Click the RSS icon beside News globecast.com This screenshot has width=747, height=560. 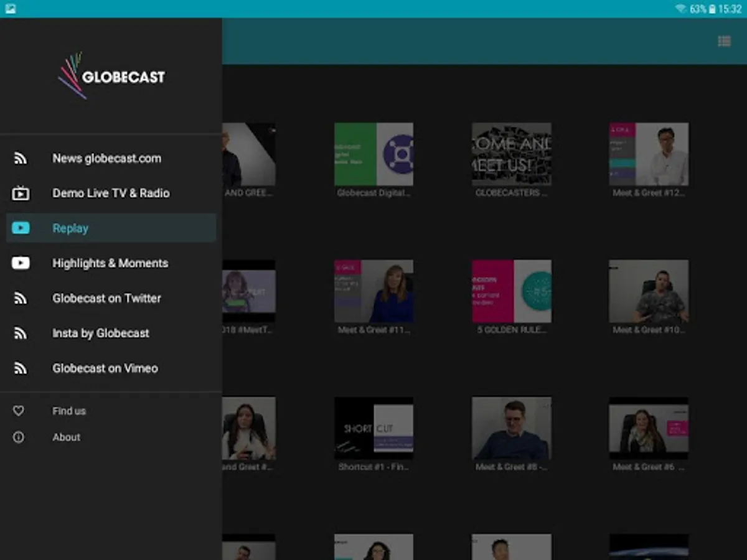(x=21, y=159)
